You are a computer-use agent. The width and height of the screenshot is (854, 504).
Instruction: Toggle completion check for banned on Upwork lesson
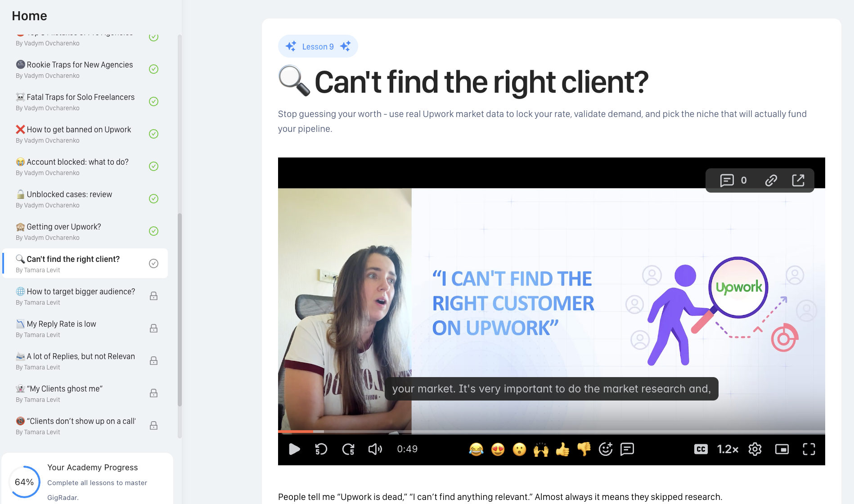tap(153, 134)
